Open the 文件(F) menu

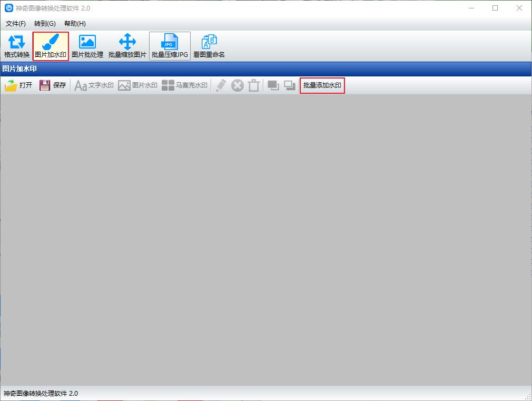[x=16, y=23]
